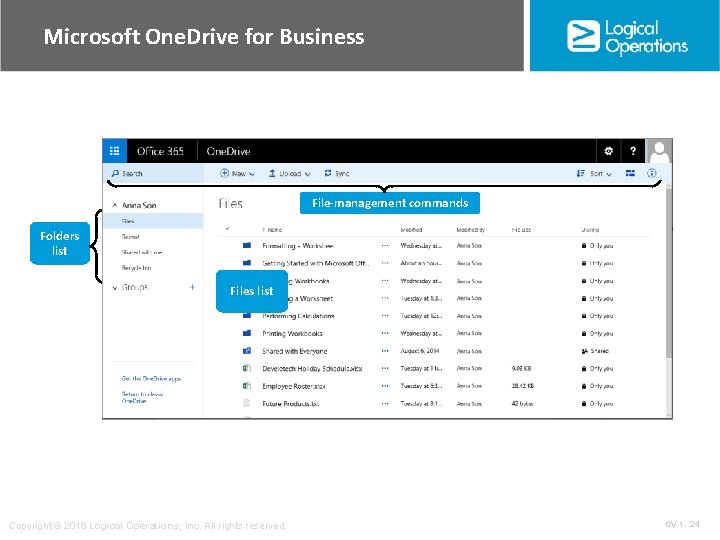Sort by the Modified by column header
This screenshot has width=720, height=540.
(x=470, y=230)
